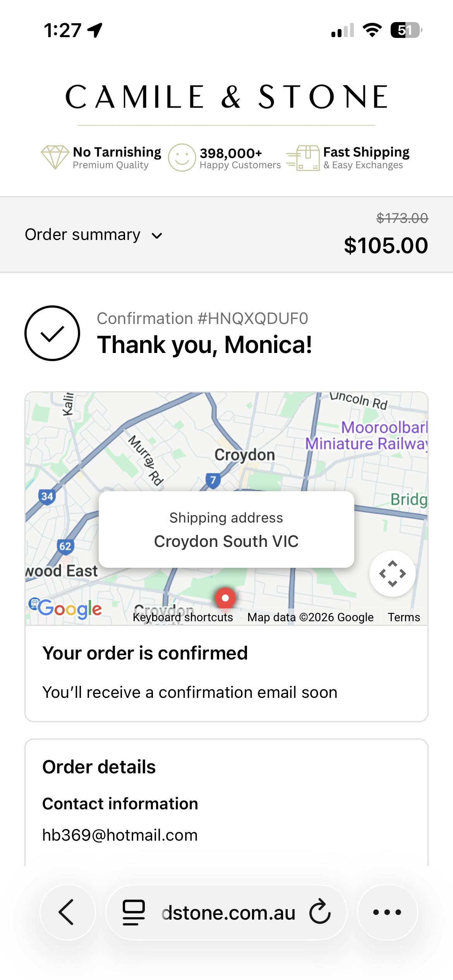Open the page reader menu icon

pyautogui.click(x=134, y=912)
